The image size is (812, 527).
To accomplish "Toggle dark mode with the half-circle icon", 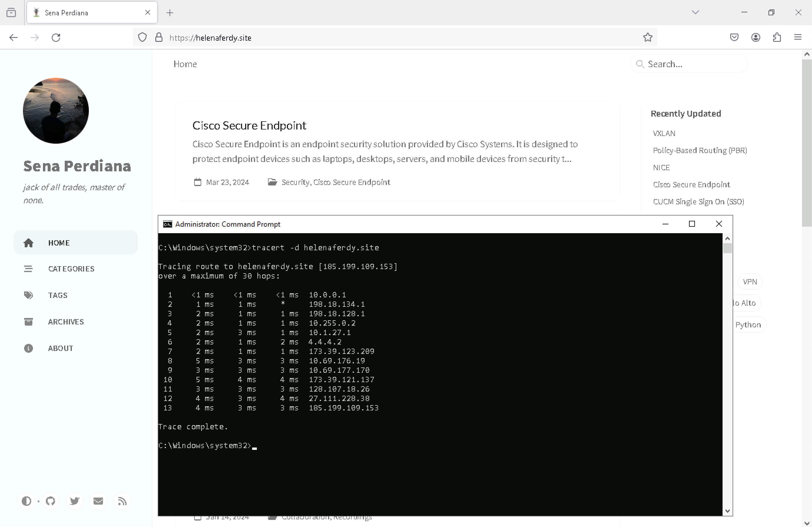I will [x=26, y=501].
